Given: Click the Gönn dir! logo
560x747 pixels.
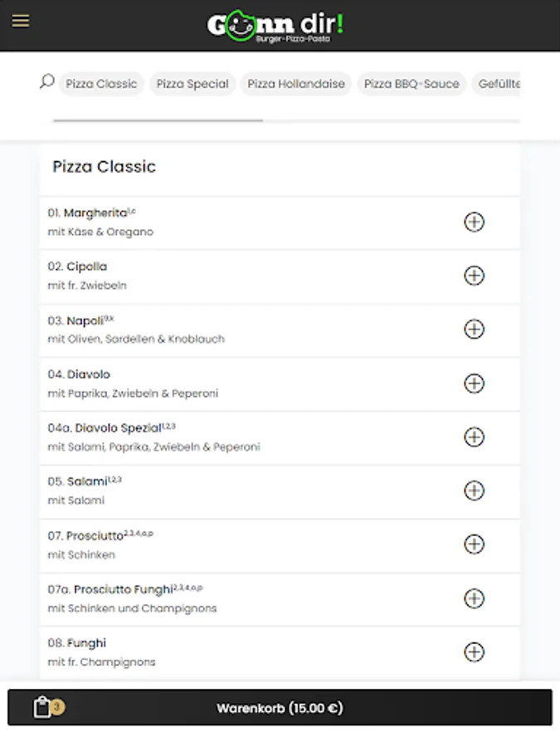Looking at the screenshot, I should (x=275, y=26).
